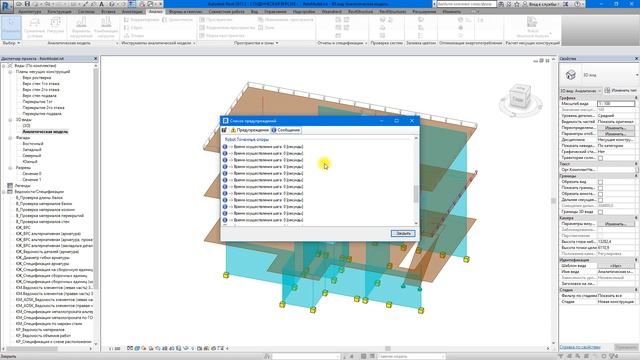Open the Вставка ribbon tab
The image size is (640, 360).
108,12
